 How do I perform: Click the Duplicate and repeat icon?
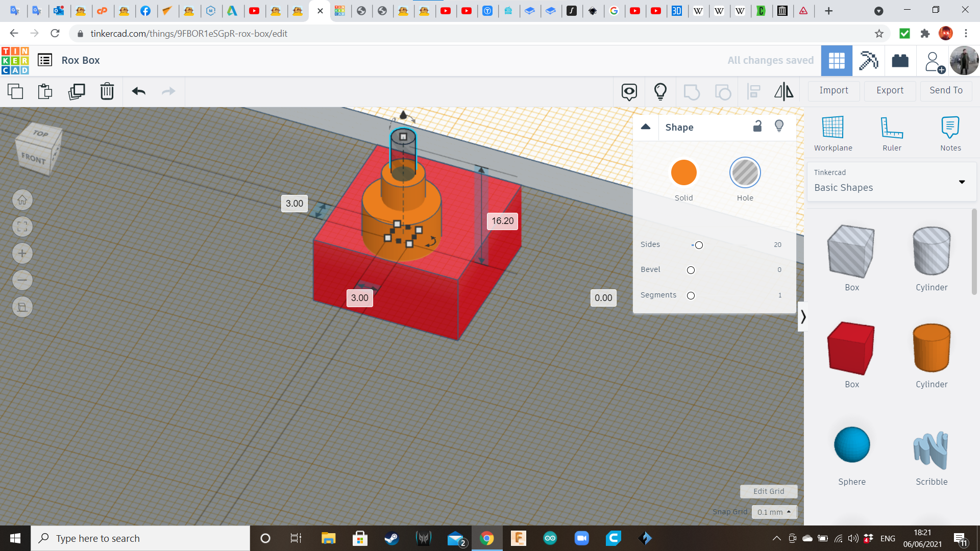(x=77, y=92)
